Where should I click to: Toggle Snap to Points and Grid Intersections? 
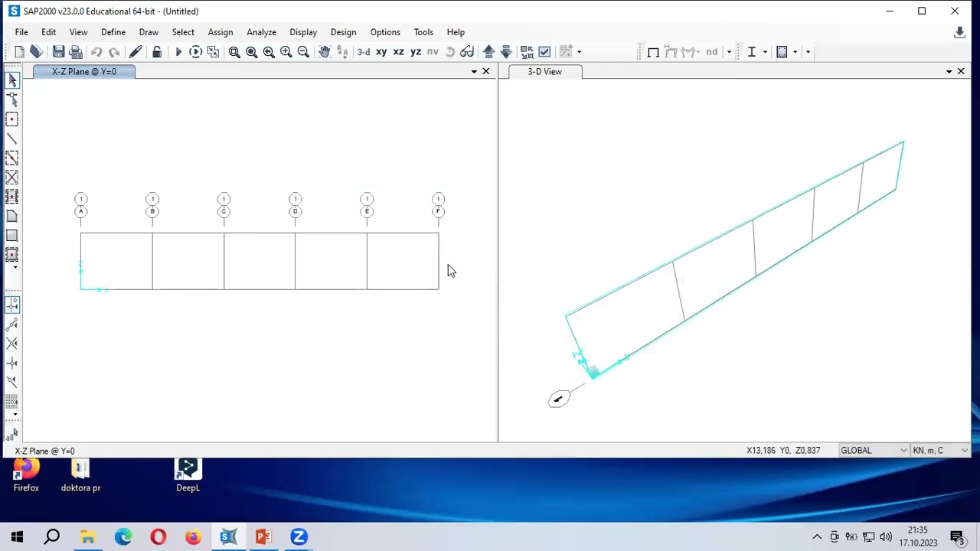point(12,305)
